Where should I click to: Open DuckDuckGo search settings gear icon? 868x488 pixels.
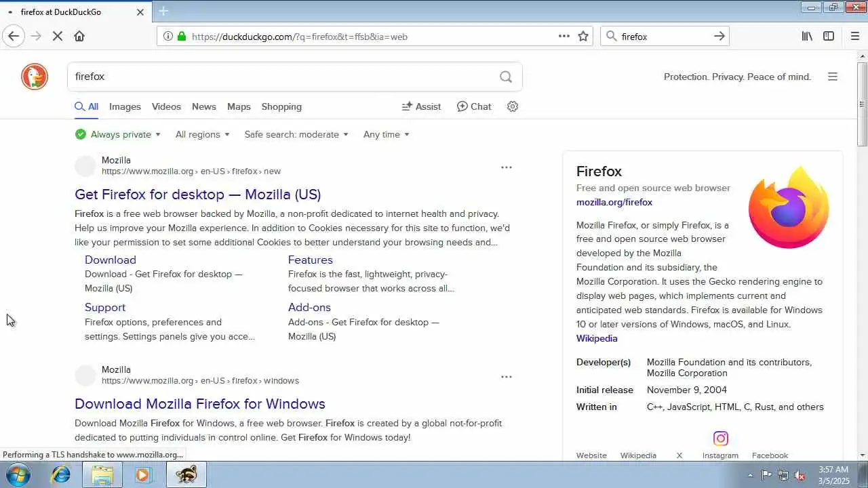coord(513,106)
